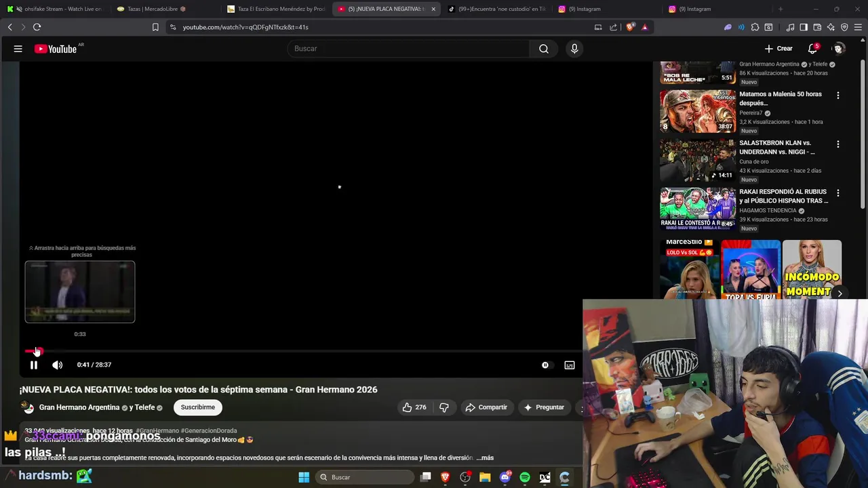
Task: Open the YouTube hamburger guide menu
Action: tap(18, 49)
